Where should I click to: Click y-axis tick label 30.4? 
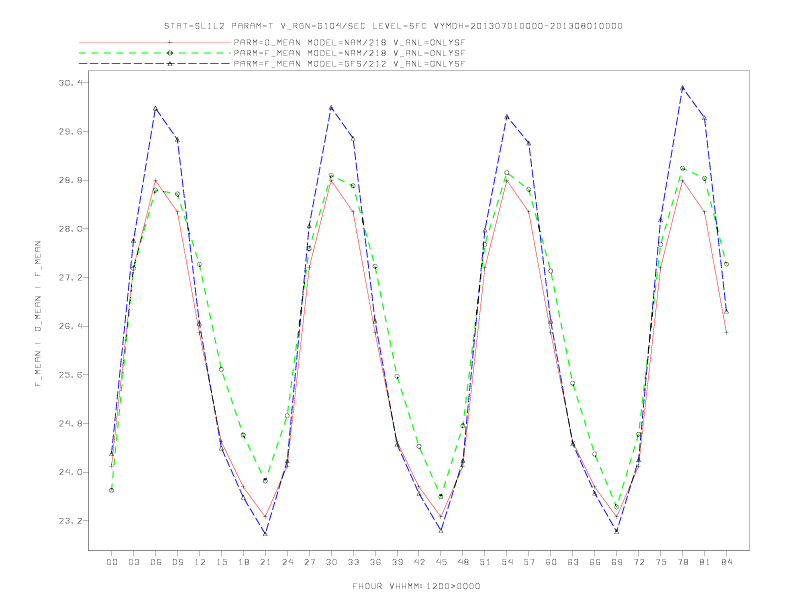[x=73, y=83]
